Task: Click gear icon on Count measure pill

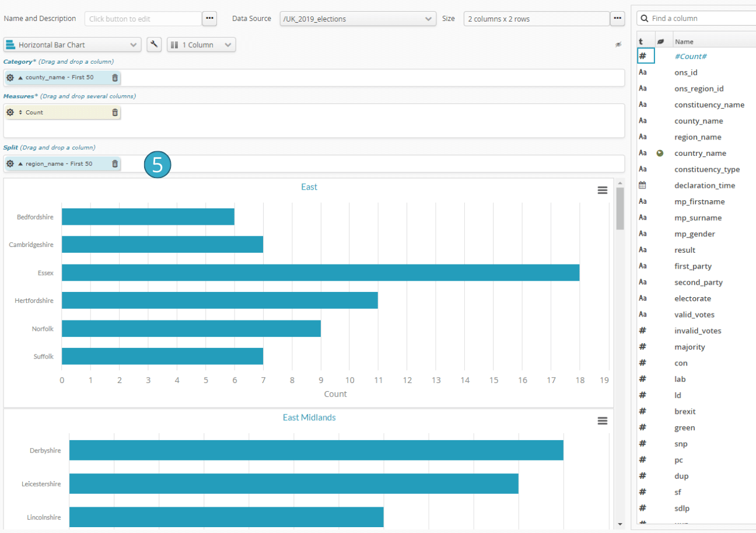Action: pyautogui.click(x=10, y=112)
